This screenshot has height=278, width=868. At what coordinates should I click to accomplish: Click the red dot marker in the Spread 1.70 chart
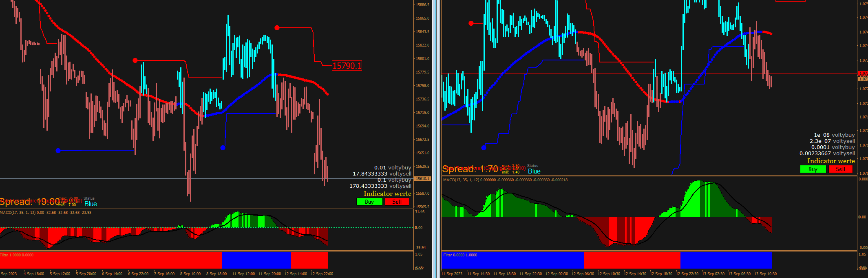(x=471, y=23)
